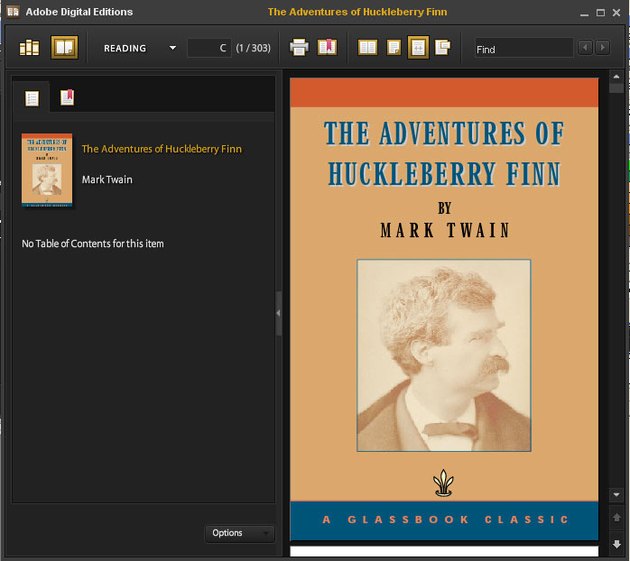Screen dimensions: 630x561
Task: Open the Bookmarks panel tab
Action: [x=67, y=98]
